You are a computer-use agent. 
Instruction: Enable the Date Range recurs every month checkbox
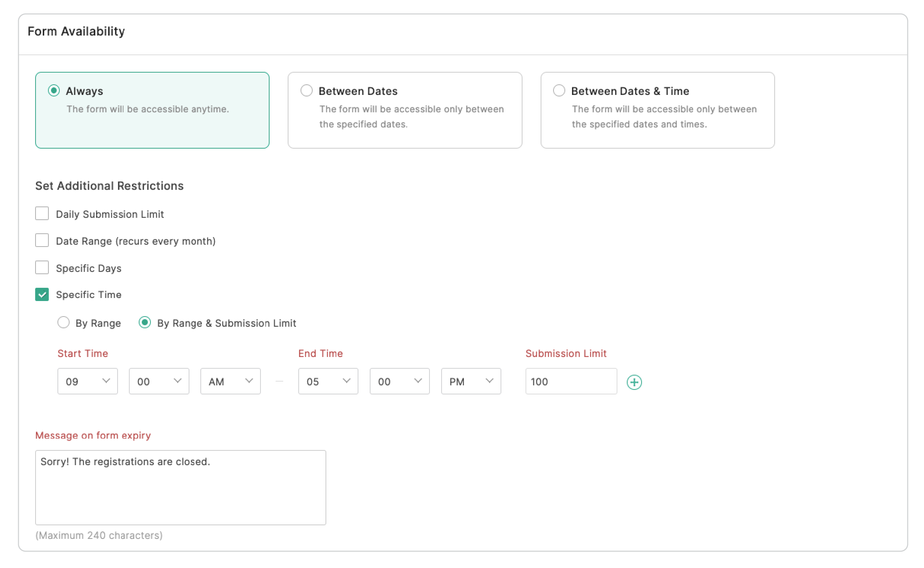tap(41, 241)
